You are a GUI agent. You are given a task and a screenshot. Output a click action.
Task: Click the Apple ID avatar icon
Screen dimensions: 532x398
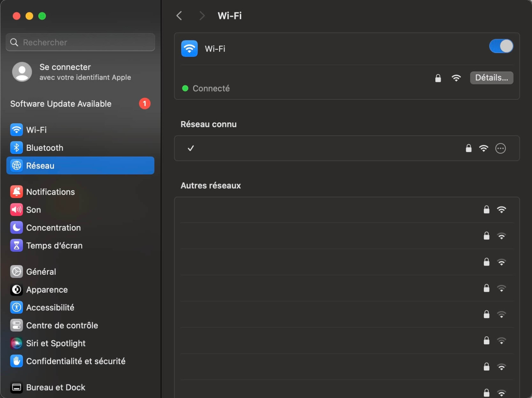point(22,72)
